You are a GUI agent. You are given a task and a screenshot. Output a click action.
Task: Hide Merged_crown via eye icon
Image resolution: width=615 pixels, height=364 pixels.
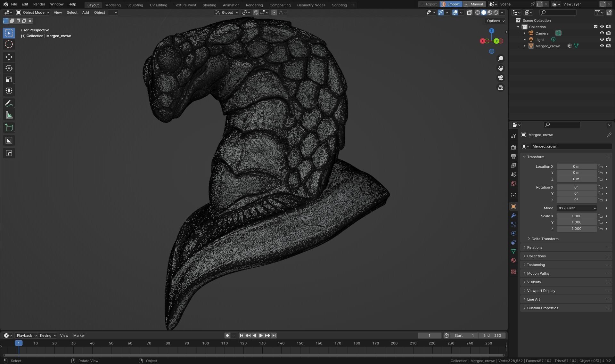point(602,46)
